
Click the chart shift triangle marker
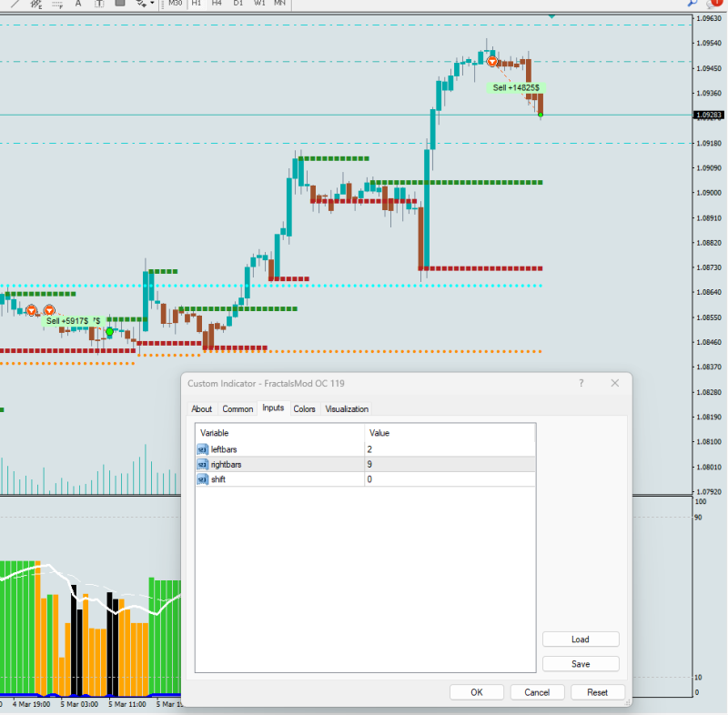(x=551, y=16)
